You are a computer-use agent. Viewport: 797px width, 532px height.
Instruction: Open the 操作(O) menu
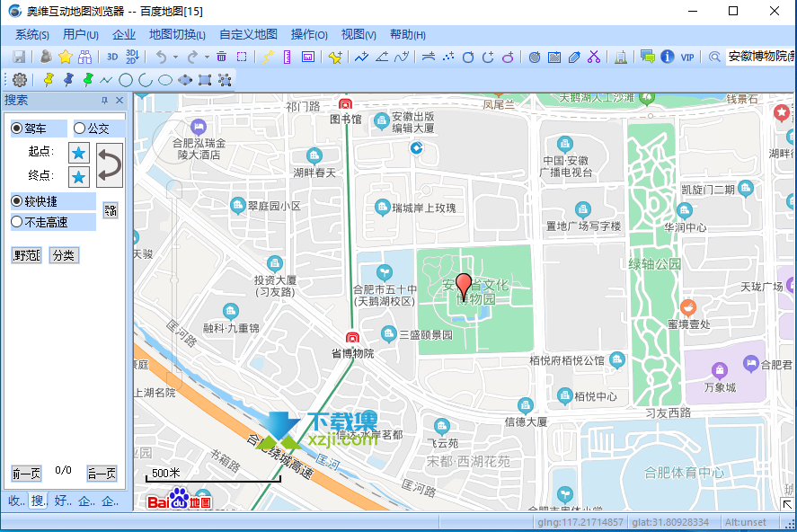[x=309, y=34]
